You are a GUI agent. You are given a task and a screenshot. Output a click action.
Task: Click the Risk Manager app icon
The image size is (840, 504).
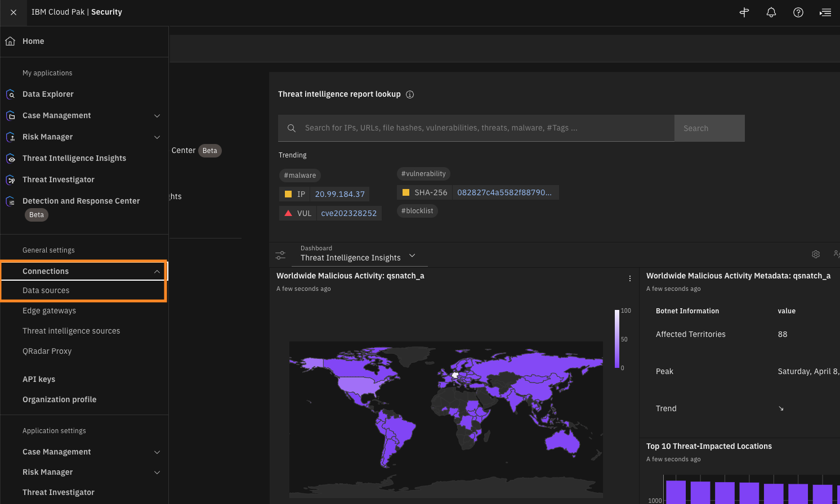pyautogui.click(x=11, y=137)
